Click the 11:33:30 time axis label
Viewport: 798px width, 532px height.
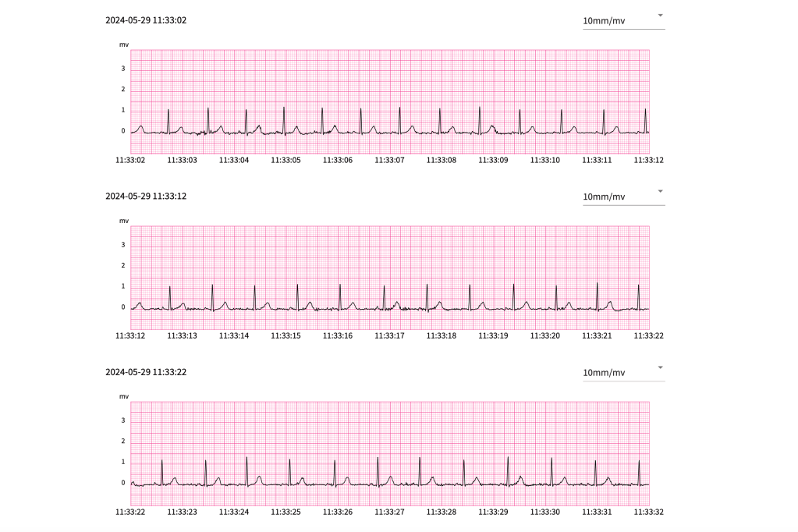545,512
